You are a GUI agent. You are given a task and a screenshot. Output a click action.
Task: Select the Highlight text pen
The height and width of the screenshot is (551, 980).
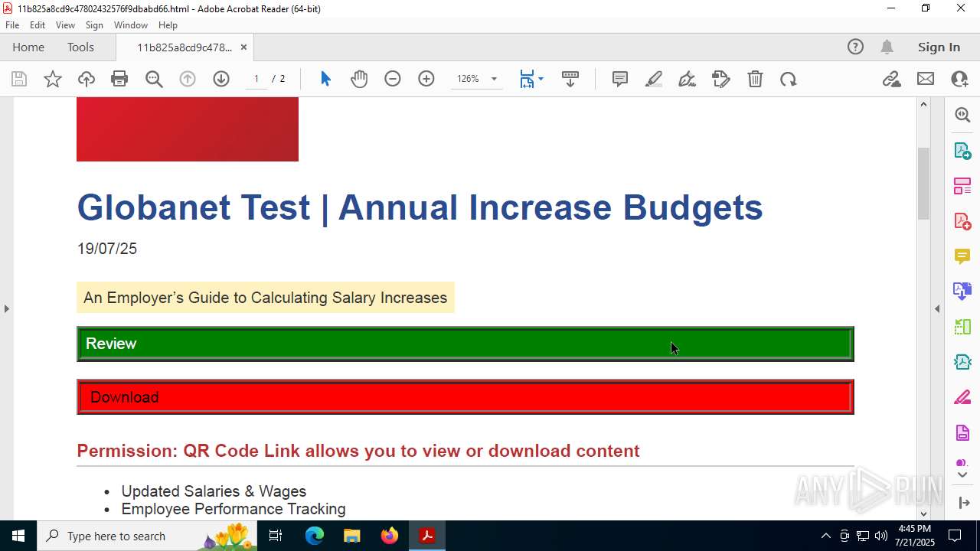point(654,79)
